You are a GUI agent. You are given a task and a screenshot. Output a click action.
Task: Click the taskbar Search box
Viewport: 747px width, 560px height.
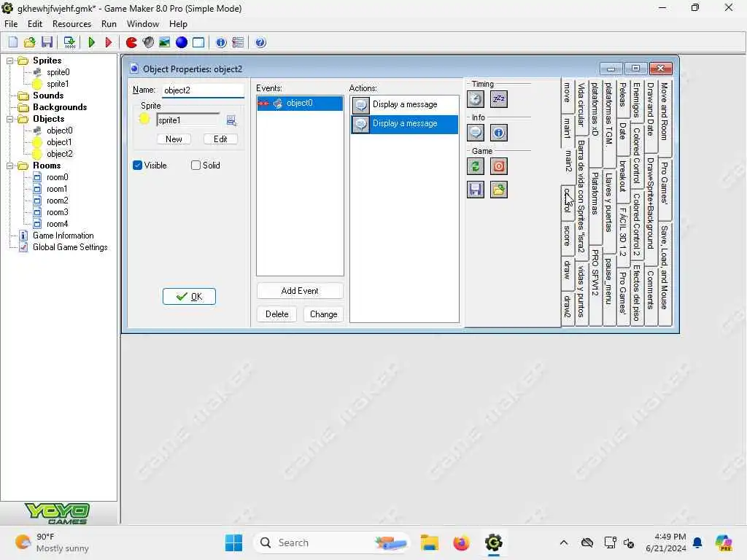[332, 542]
